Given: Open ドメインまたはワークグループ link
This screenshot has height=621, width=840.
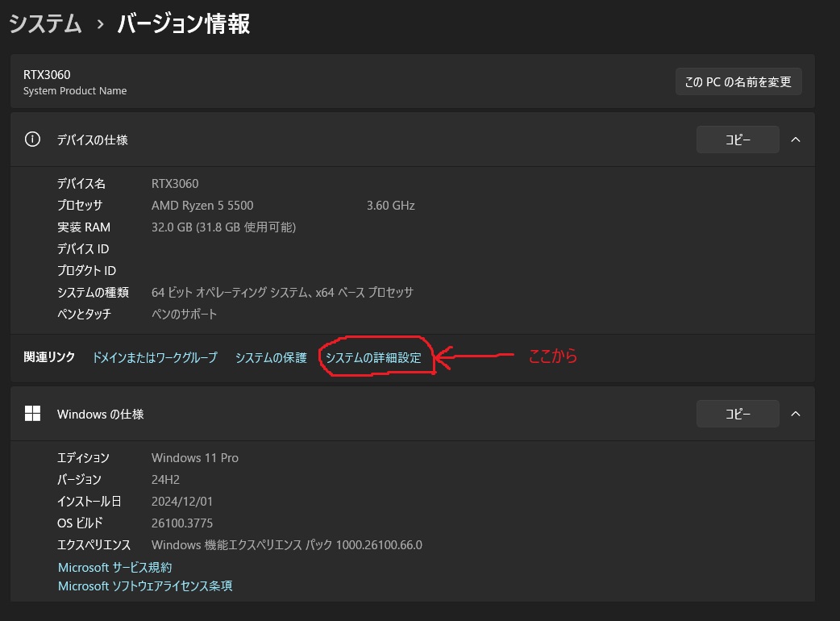Looking at the screenshot, I should pyautogui.click(x=156, y=357).
